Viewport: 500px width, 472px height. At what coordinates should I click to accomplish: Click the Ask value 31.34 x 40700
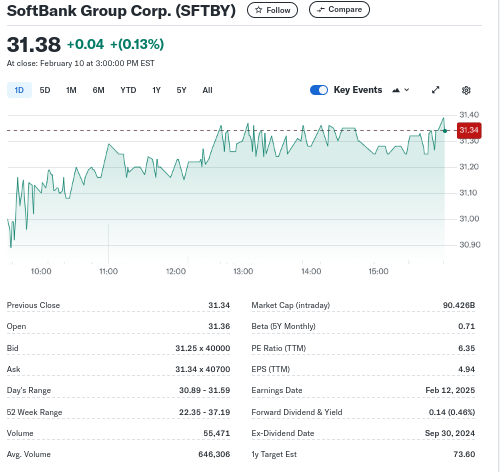tap(203, 369)
